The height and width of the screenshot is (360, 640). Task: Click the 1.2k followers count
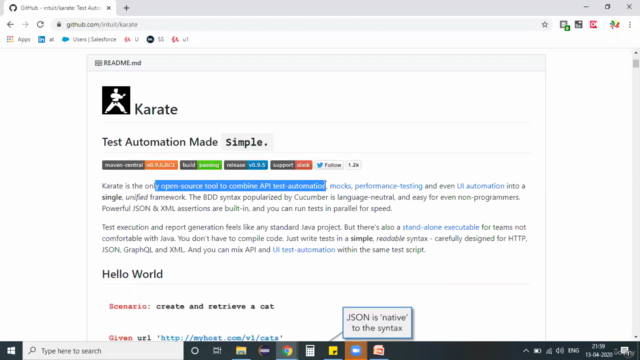[x=353, y=165]
